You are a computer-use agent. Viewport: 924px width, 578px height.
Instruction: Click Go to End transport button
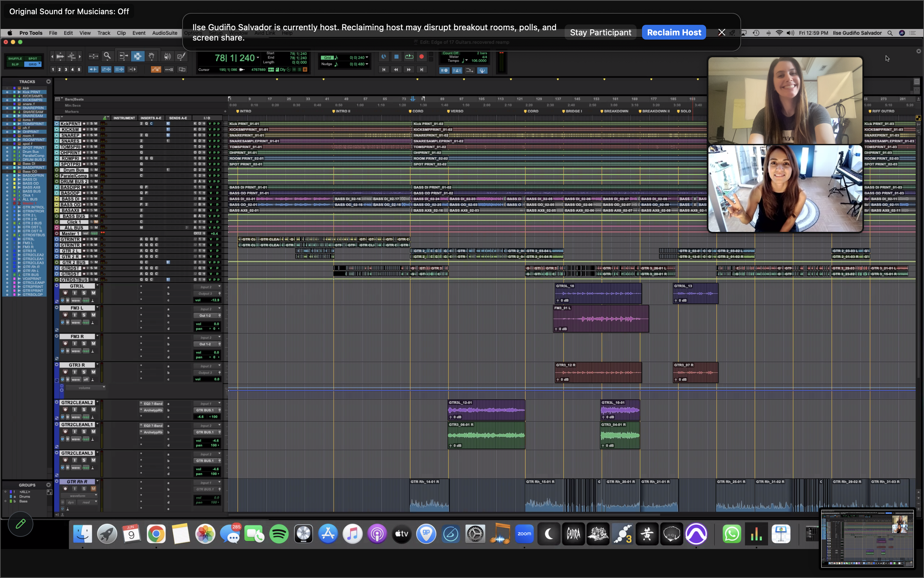(x=421, y=70)
